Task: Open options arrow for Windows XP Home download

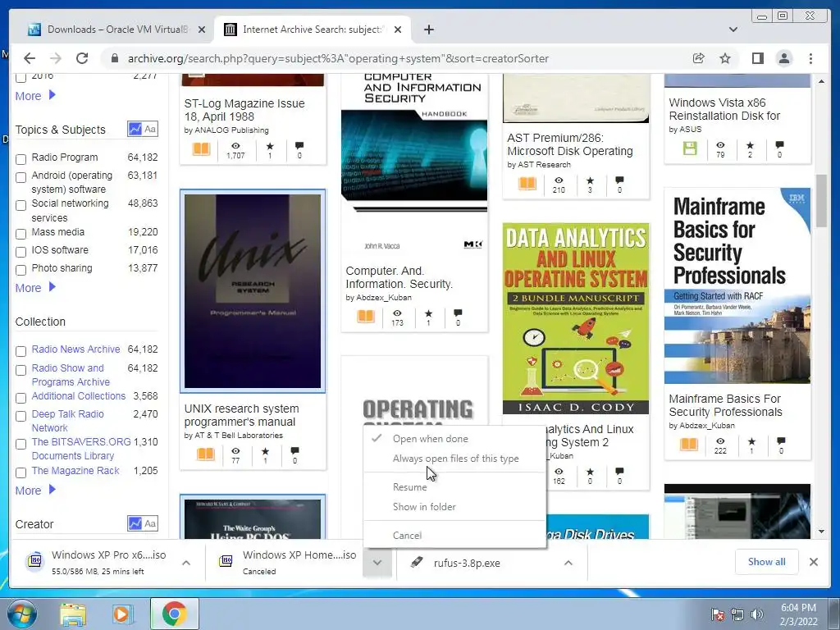Action: click(377, 563)
